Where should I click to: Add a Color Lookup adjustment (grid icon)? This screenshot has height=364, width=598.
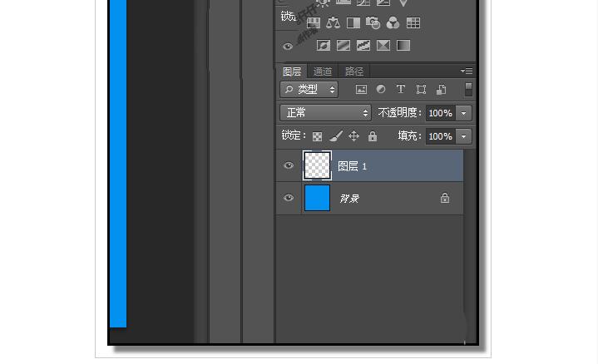(413, 23)
